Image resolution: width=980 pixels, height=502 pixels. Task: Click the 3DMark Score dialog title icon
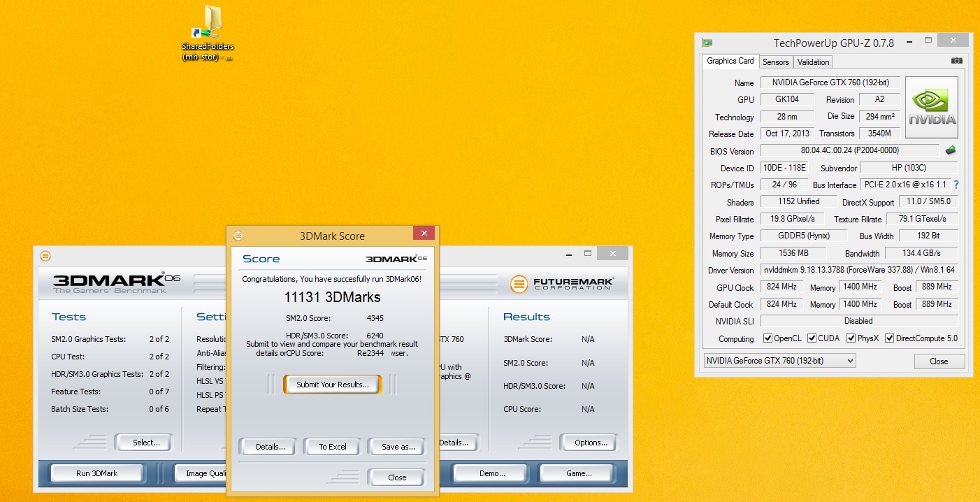coord(238,236)
